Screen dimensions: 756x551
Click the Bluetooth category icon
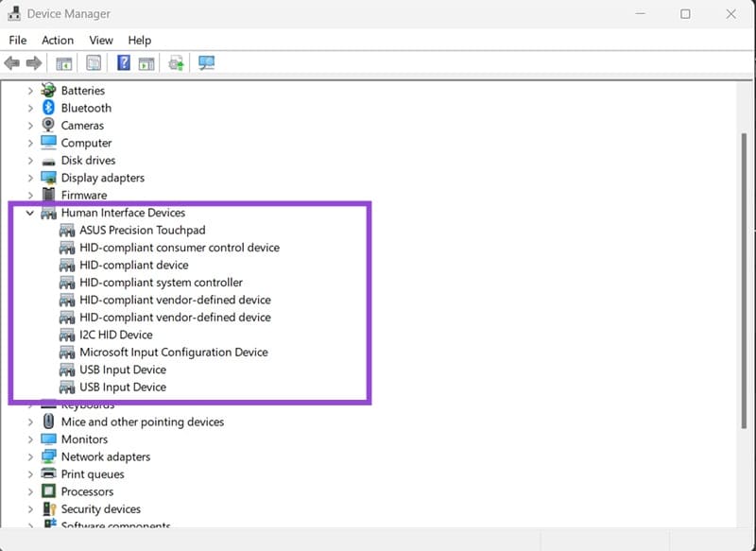click(x=48, y=108)
